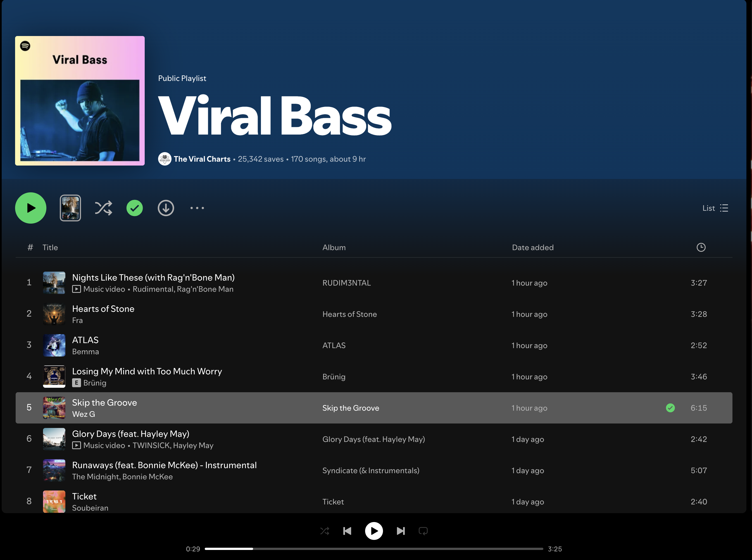Screen dimensions: 752x560
Task: Toggle the repeat button in player bar
Action: (x=423, y=531)
